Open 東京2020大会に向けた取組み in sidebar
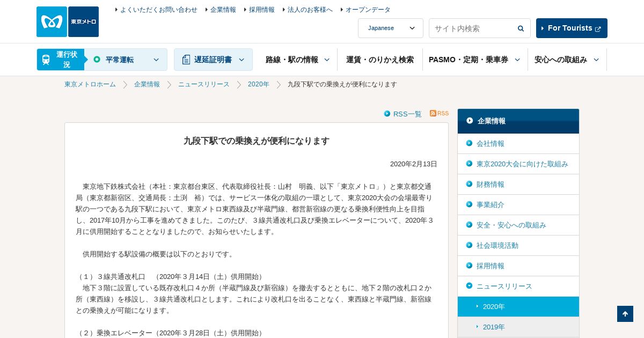 click(522, 164)
